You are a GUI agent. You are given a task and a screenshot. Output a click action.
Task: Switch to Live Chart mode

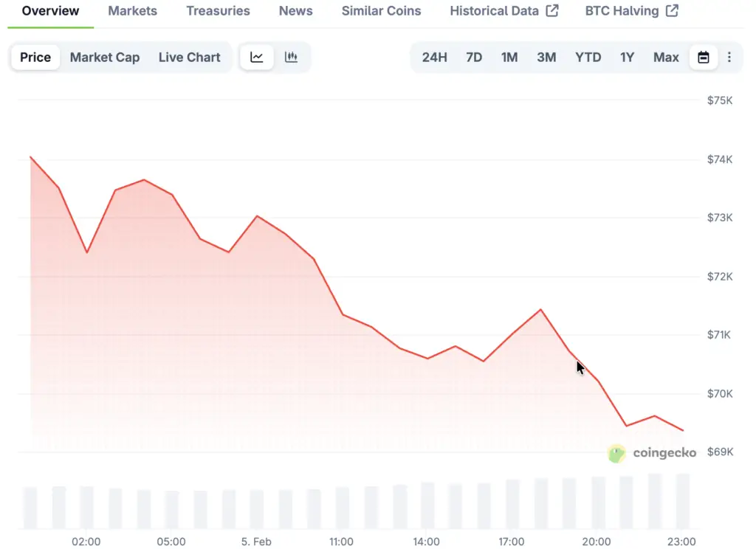189,58
